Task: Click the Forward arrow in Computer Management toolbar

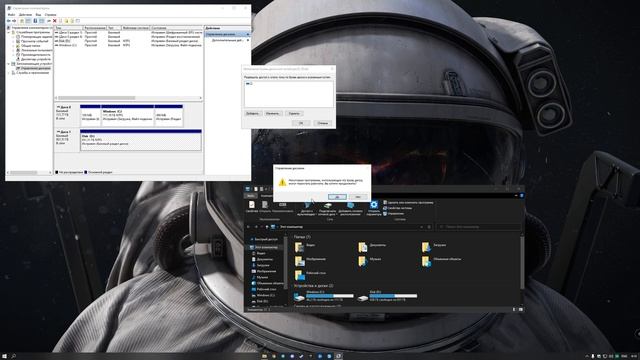Action: click(x=14, y=21)
